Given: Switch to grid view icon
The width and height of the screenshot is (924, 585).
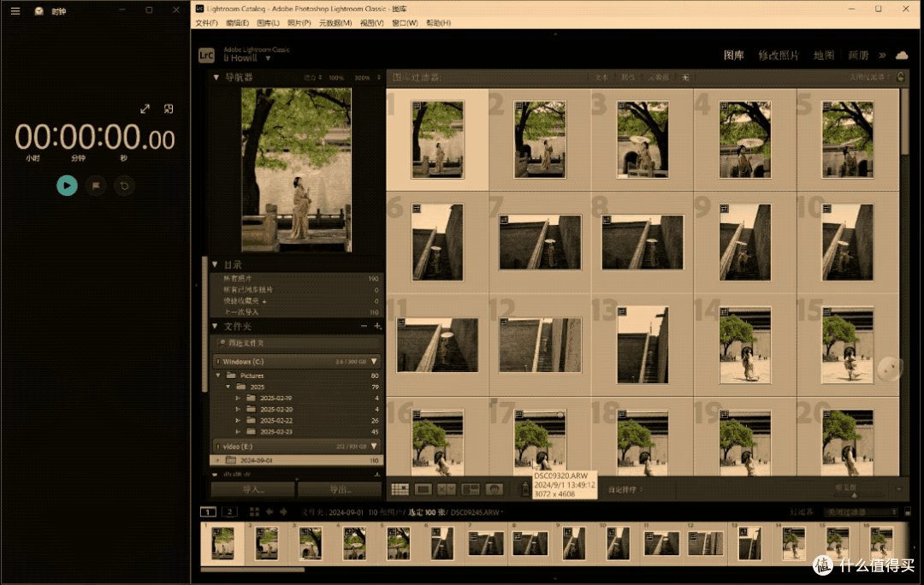Looking at the screenshot, I should [x=400, y=489].
